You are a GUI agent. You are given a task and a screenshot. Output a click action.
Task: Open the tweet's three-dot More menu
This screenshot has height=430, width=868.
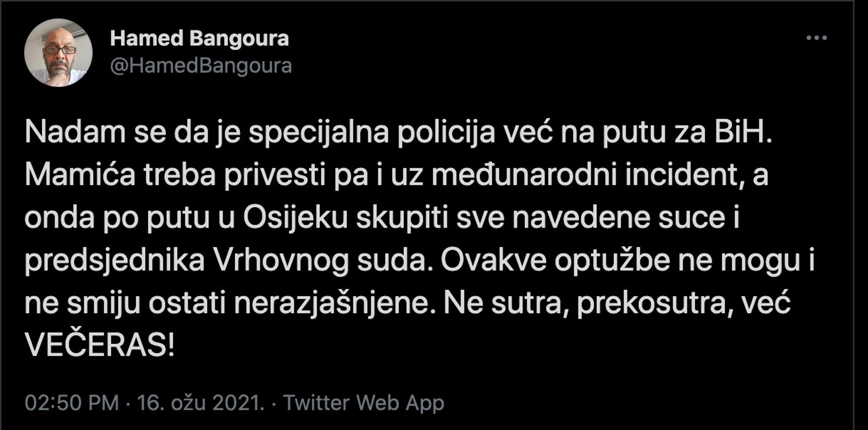(x=816, y=38)
